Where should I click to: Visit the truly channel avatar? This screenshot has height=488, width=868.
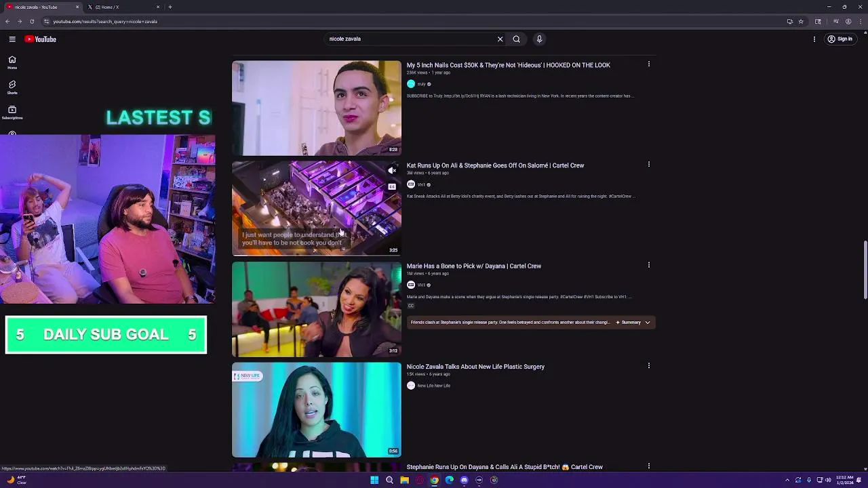coord(411,84)
